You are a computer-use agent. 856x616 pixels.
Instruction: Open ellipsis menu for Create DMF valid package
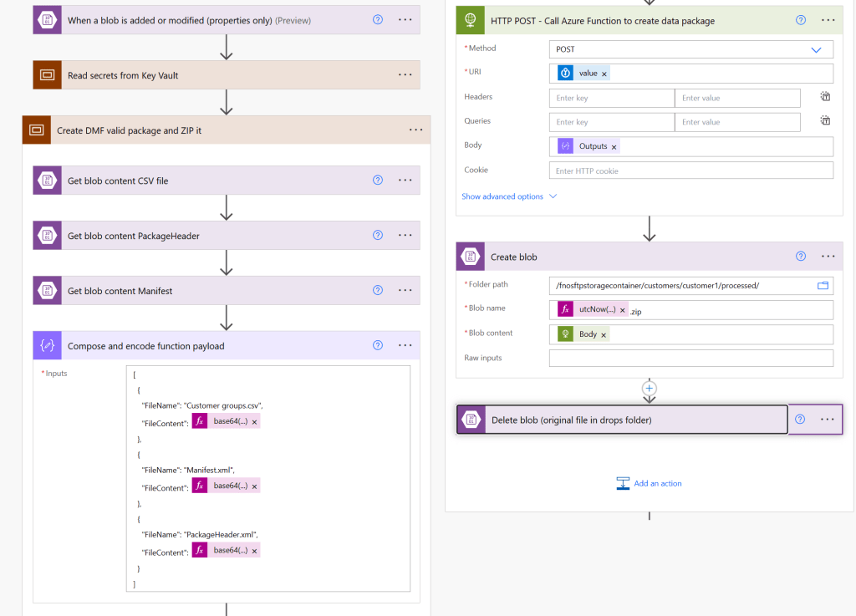pos(416,130)
